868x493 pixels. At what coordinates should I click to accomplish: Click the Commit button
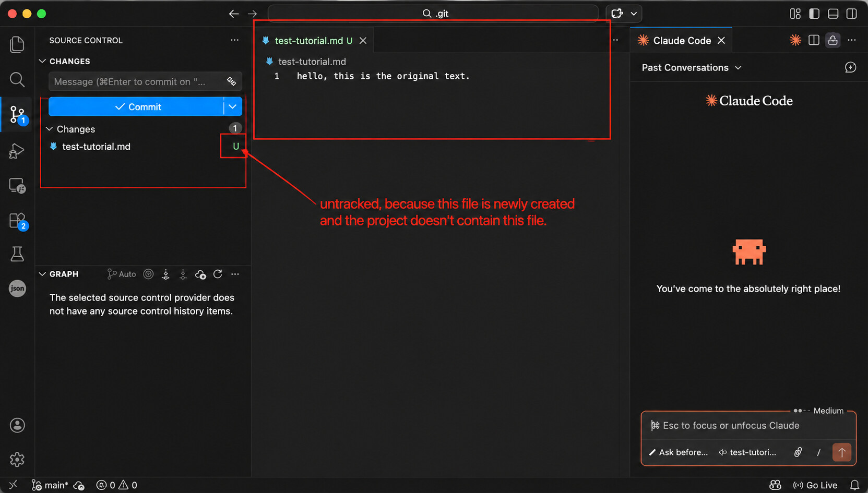pyautogui.click(x=136, y=106)
